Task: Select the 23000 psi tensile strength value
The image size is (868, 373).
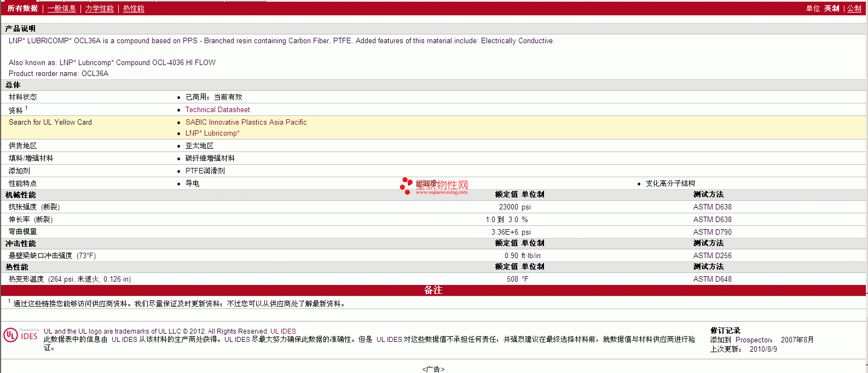Action: pyautogui.click(x=514, y=207)
